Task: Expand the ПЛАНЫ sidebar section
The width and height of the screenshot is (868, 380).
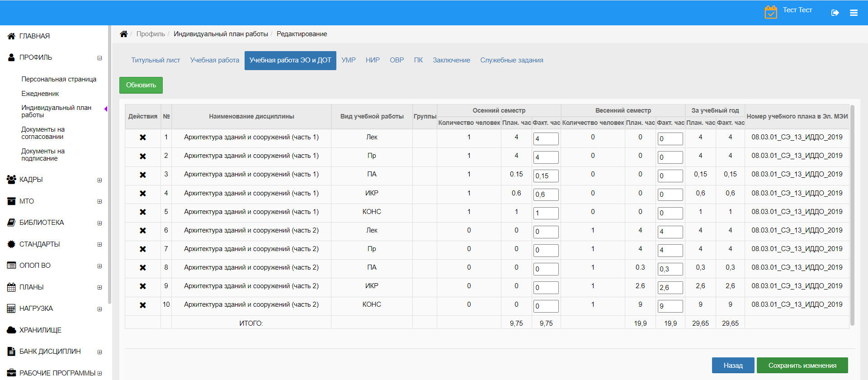Action: (x=99, y=287)
